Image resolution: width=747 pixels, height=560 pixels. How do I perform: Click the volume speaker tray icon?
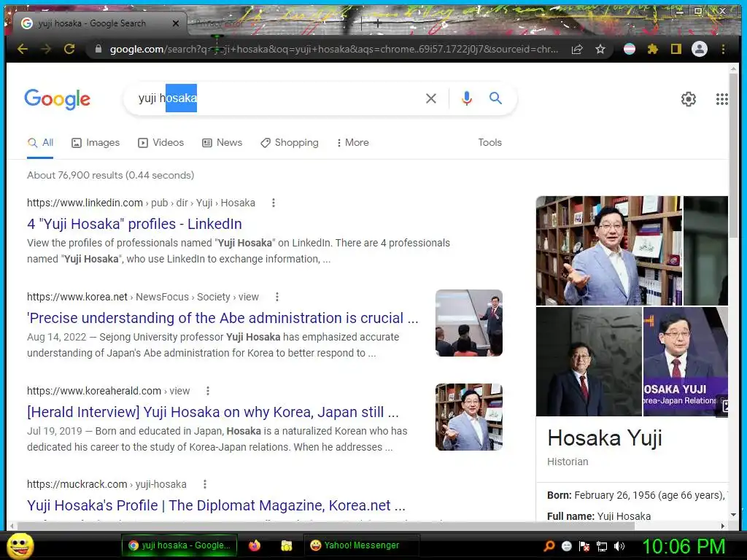tap(619, 546)
